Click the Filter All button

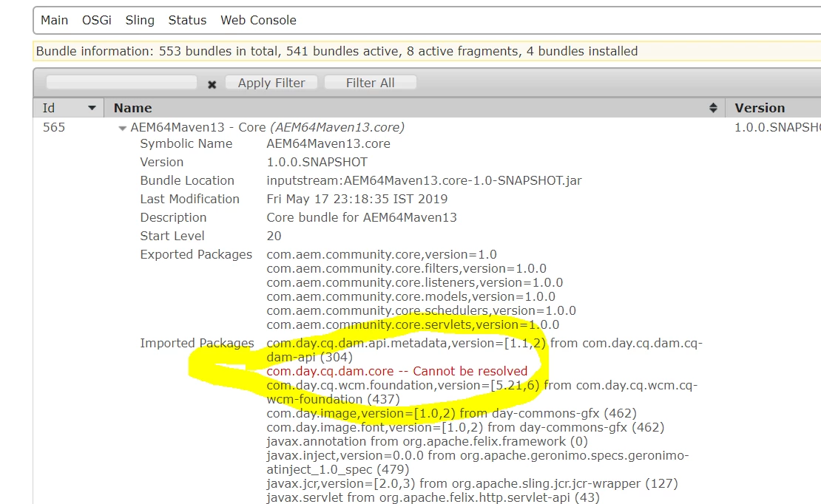pyautogui.click(x=370, y=83)
